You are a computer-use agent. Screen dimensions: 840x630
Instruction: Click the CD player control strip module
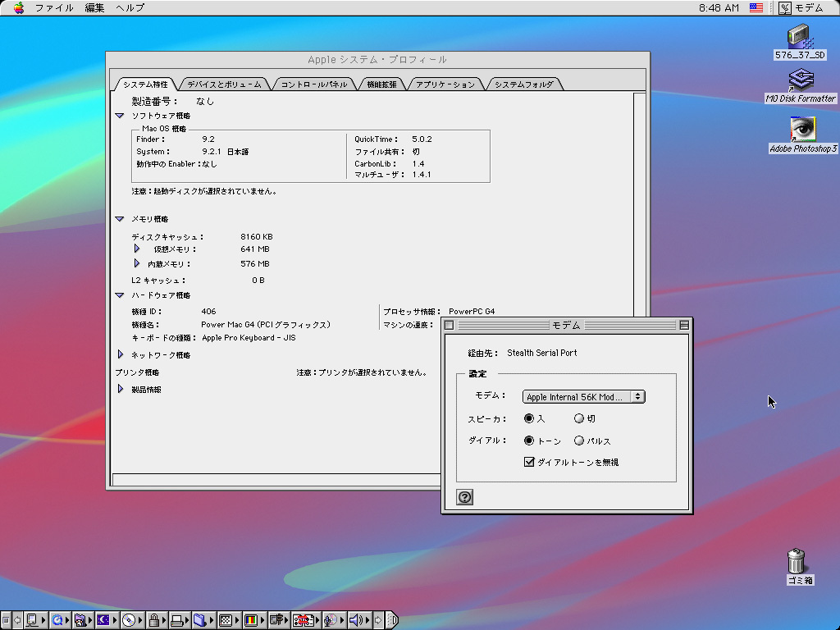tap(129, 620)
